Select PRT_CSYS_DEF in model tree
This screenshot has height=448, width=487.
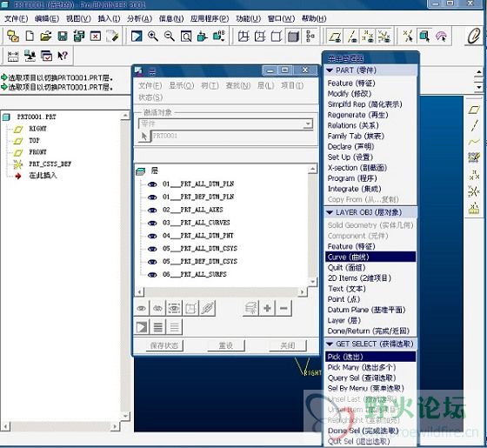(x=50, y=164)
